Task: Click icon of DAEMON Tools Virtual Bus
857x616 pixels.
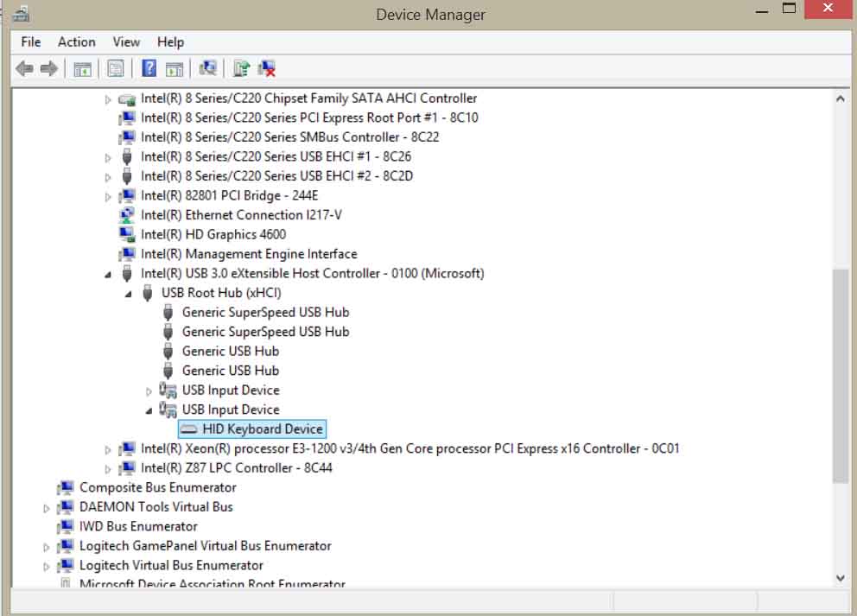Action: pyautogui.click(x=65, y=507)
